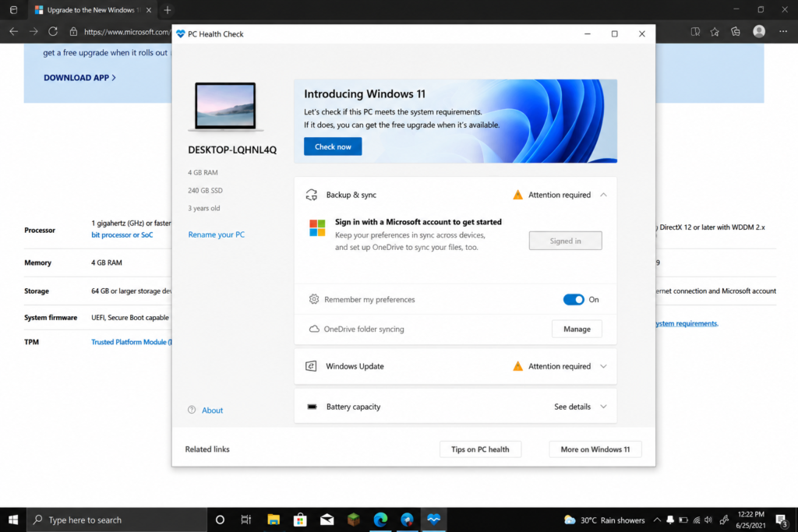Open File Explorer from taskbar
Viewport: 798px width, 532px height.
point(274,520)
